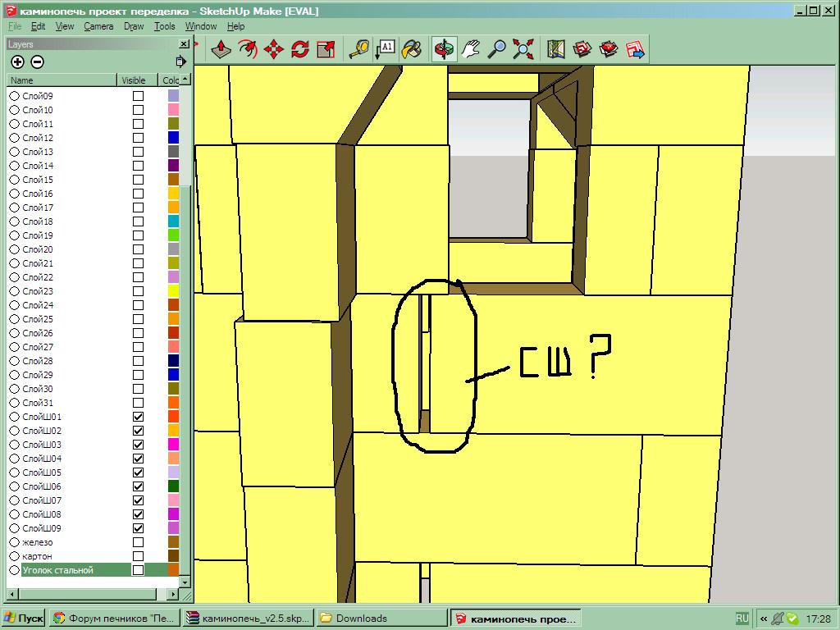Activate the Orbit camera tool
840x630 pixels.
point(445,49)
